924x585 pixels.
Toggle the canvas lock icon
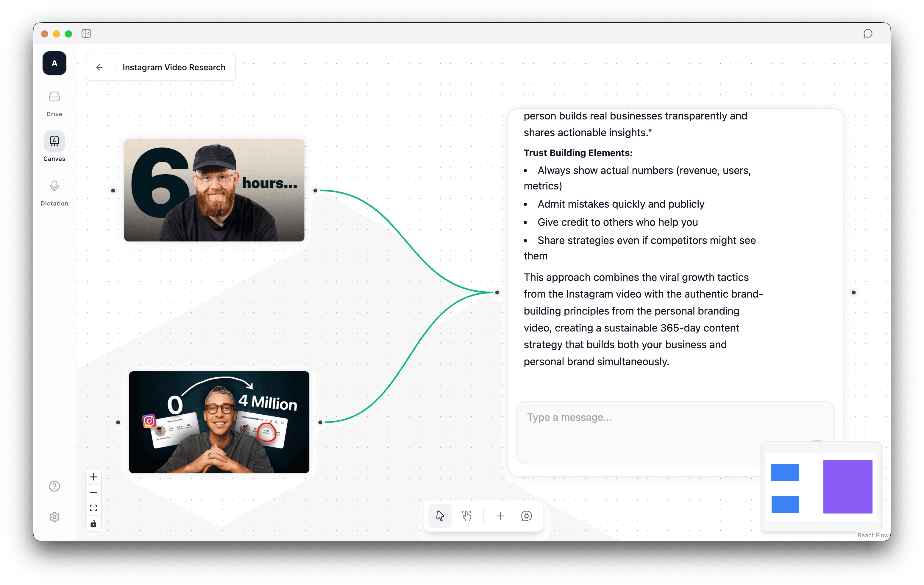pos(93,524)
